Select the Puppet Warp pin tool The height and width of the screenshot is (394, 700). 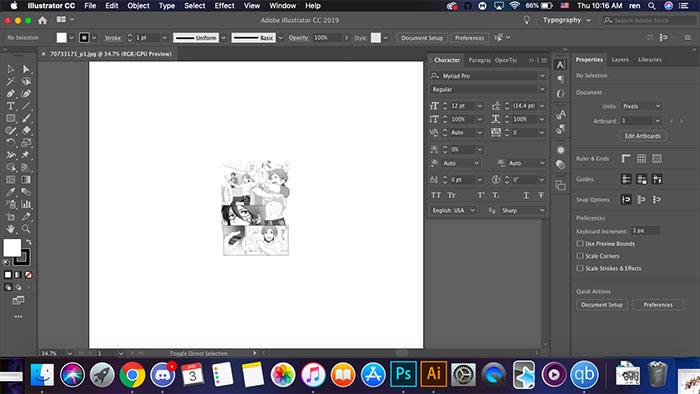(x=26, y=155)
